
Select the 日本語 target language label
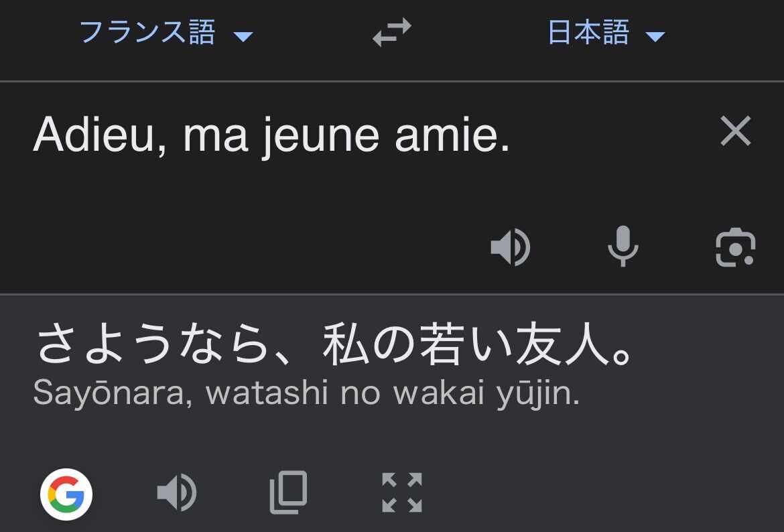(589, 32)
